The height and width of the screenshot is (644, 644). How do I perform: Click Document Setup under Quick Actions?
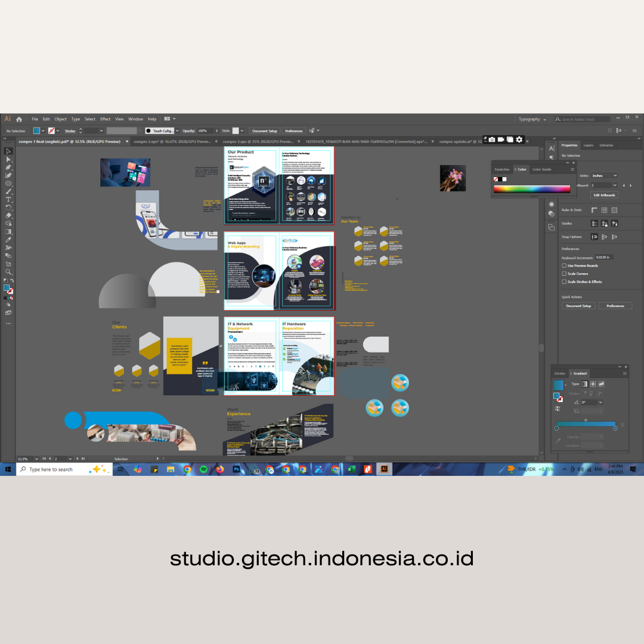[578, 306]
